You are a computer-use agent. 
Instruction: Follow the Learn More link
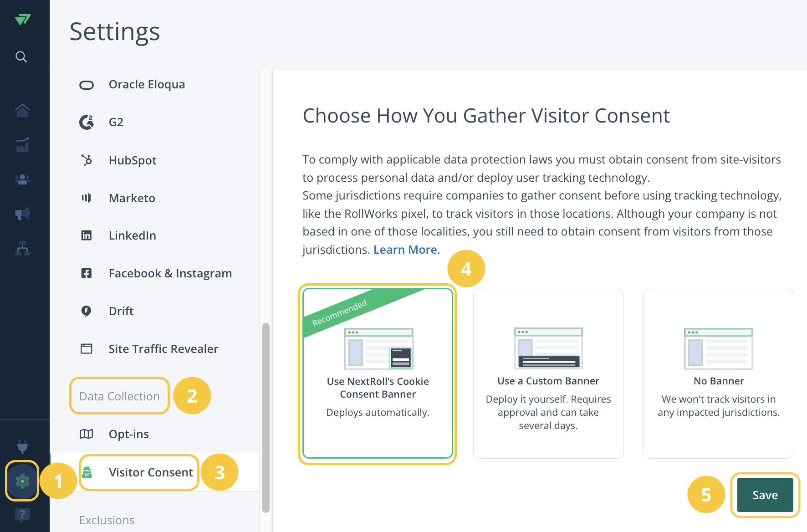(405, 250)
